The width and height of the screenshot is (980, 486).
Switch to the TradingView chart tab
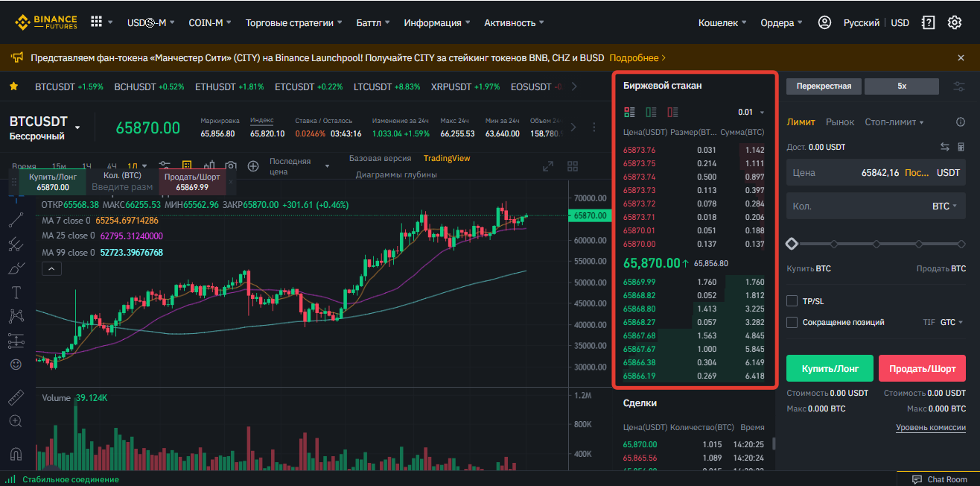pos(447,158)
